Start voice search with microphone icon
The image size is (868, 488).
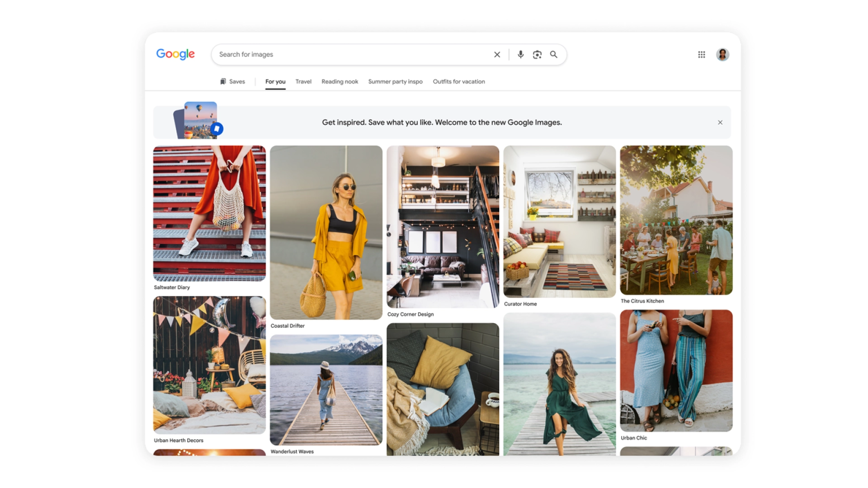click(x=521, y=55)
